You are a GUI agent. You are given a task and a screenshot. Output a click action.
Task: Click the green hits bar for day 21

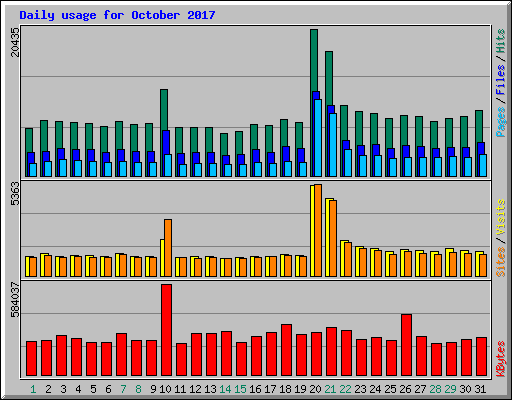click(329, 78)
